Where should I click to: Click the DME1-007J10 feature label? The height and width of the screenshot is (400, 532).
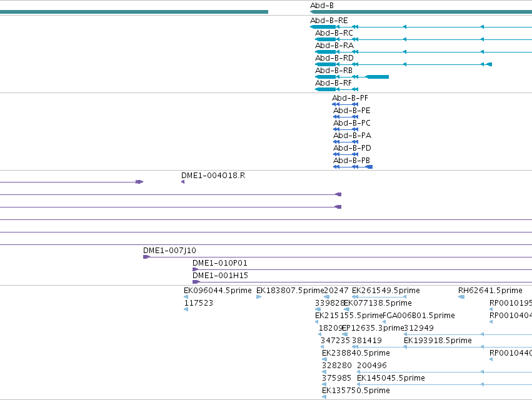pos(169,251)
